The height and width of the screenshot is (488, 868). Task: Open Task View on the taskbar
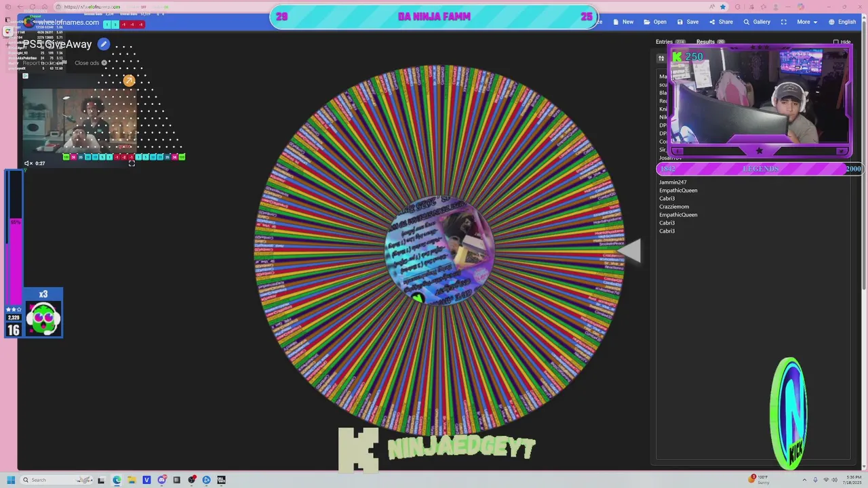tap(101, 480)
